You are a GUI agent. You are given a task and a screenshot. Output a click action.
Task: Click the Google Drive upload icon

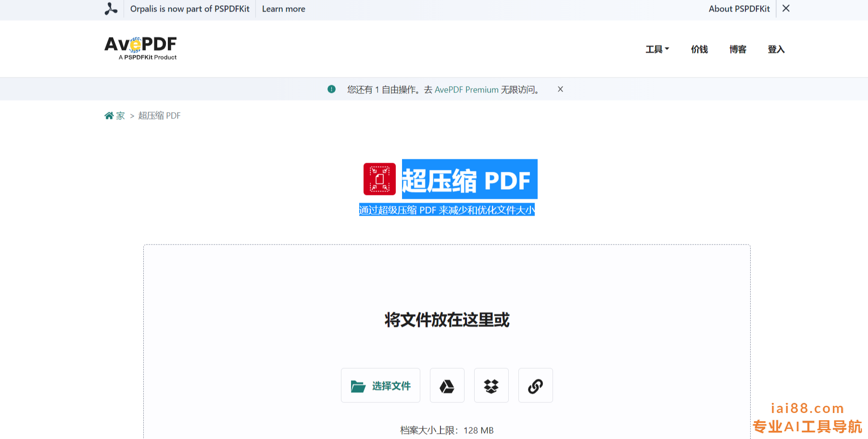coord(447,386)
